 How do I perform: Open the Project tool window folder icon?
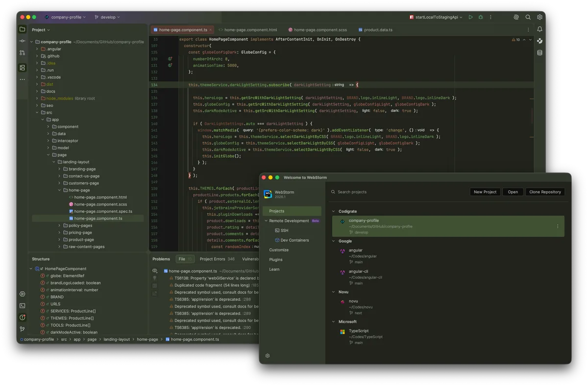(22, 29)
